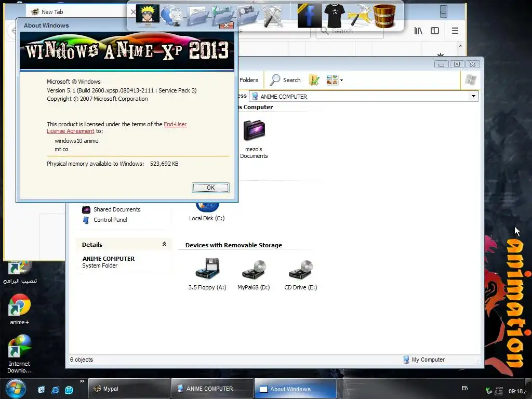Select the 3.5 Floppy (A:) drive
532x399 pixels.
click(x=207, y=274)
